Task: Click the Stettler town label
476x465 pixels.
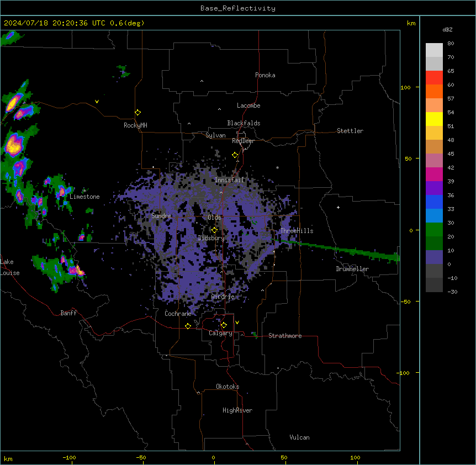Action: click(350, 131)
